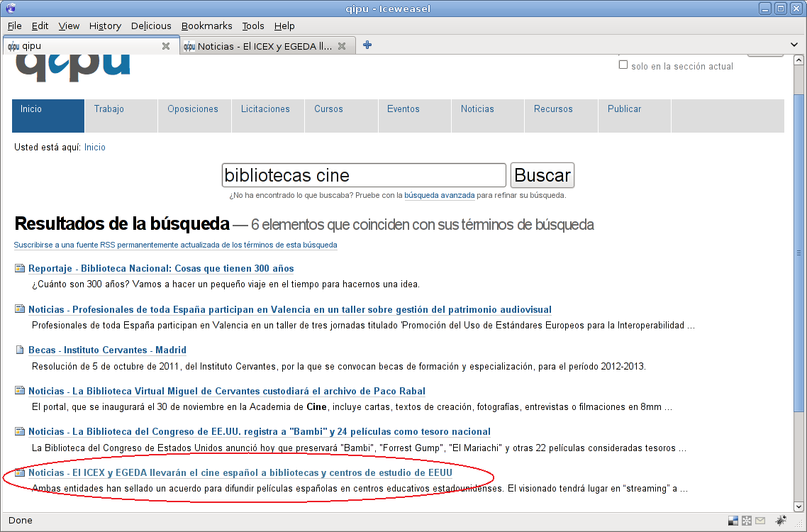Open the Valencia patrimonio audiovisual news result

(x=290, y=309)
